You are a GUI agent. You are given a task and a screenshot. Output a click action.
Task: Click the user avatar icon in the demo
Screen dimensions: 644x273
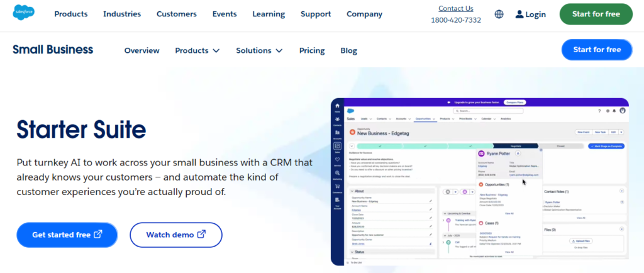click(622, 111)
